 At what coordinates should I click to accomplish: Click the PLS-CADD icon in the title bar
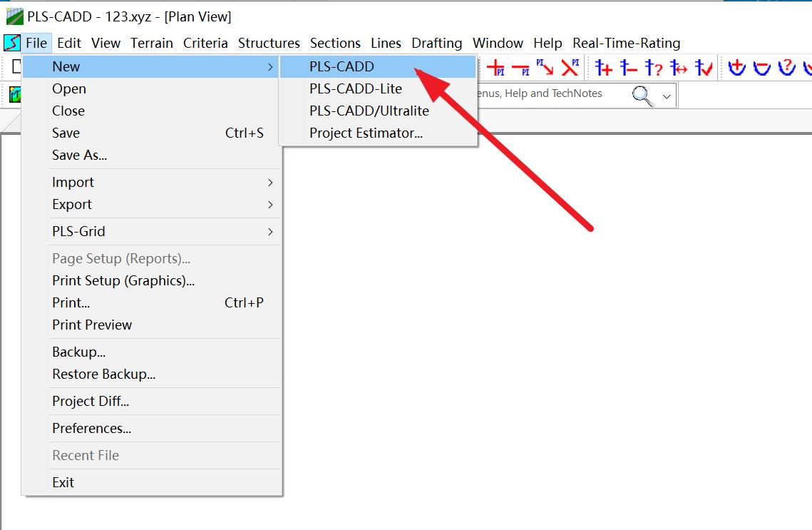click(x=14, y=16)
